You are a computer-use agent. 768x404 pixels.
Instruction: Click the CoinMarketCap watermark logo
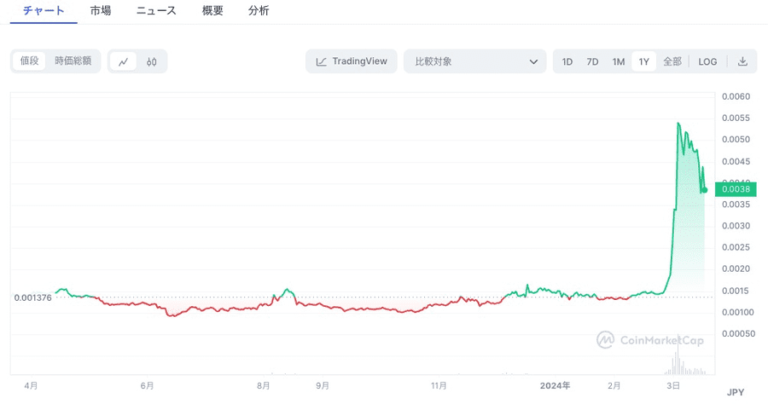650,340
